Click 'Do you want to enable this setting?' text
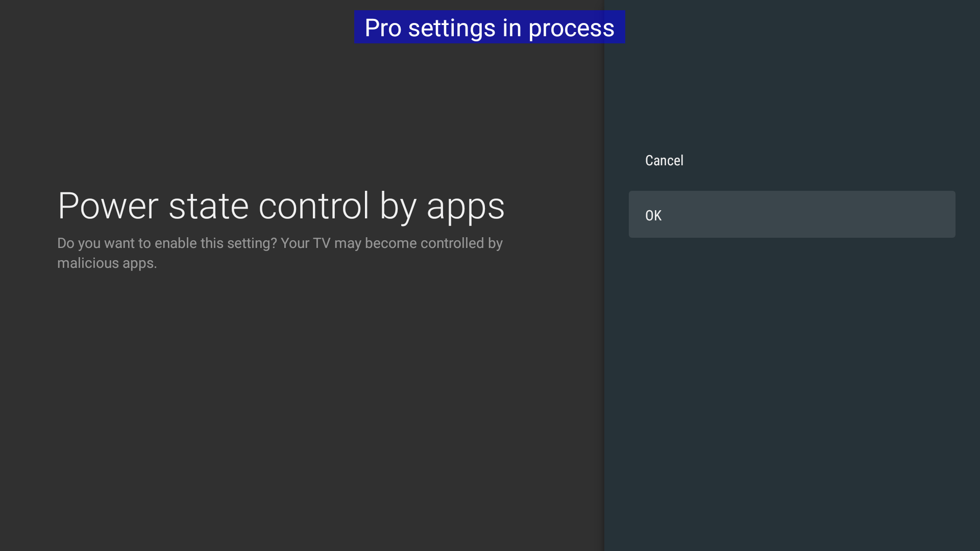 click(167, 243)
